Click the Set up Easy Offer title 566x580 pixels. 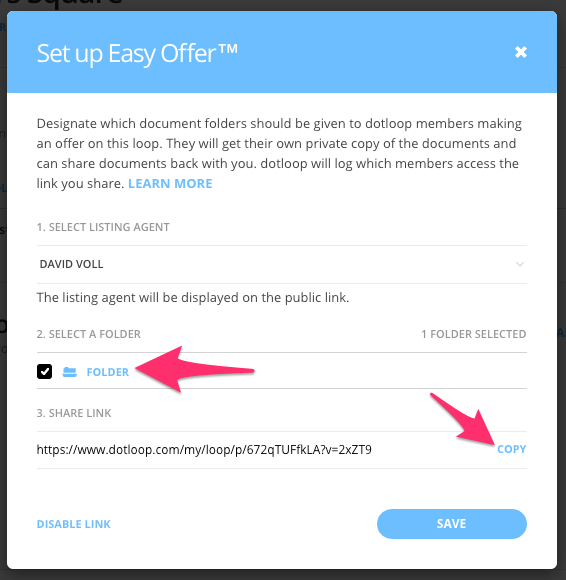pyautogui.click(x=137, y=54)
